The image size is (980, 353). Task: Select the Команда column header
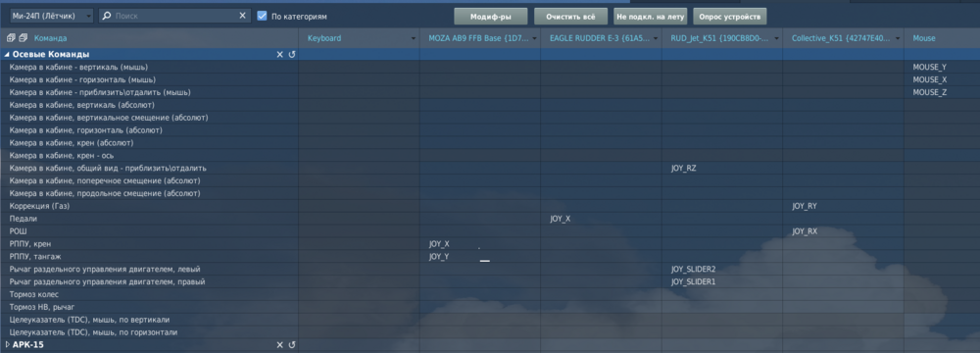click(x=51, y=38)
